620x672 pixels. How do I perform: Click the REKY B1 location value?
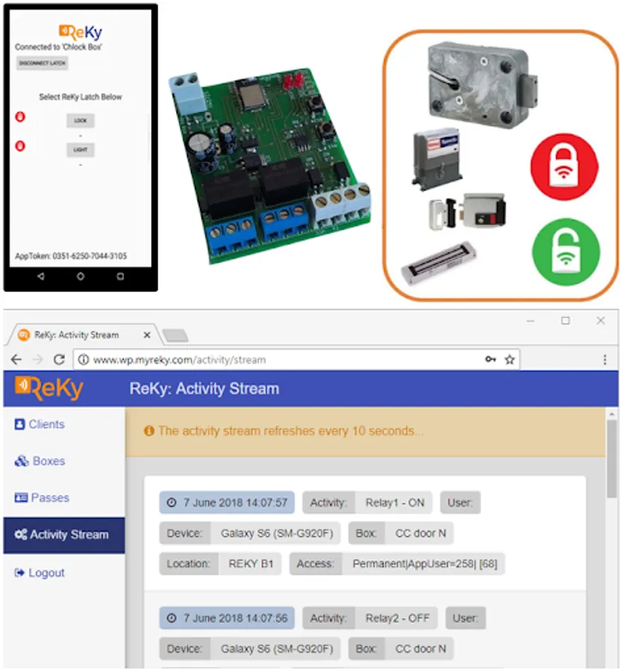(251, 564)
